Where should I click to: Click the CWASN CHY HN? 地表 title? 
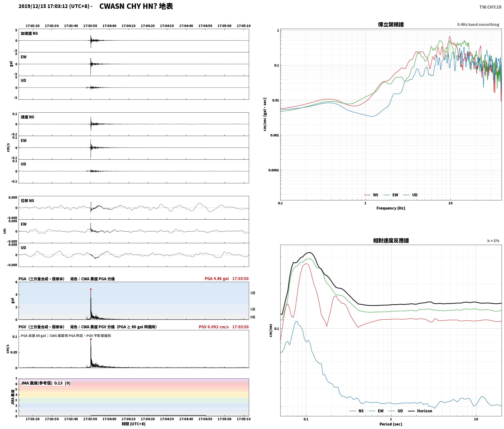click(x=136, y=6)
